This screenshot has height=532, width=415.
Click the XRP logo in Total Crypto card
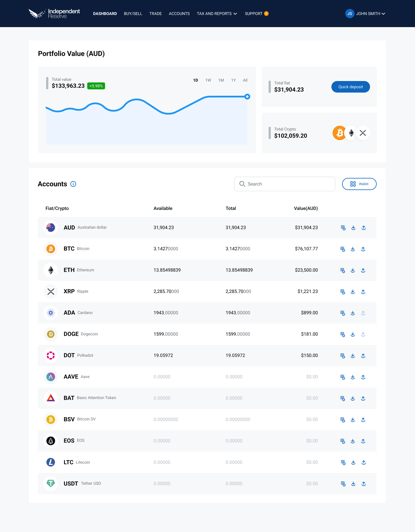[363, 133]
